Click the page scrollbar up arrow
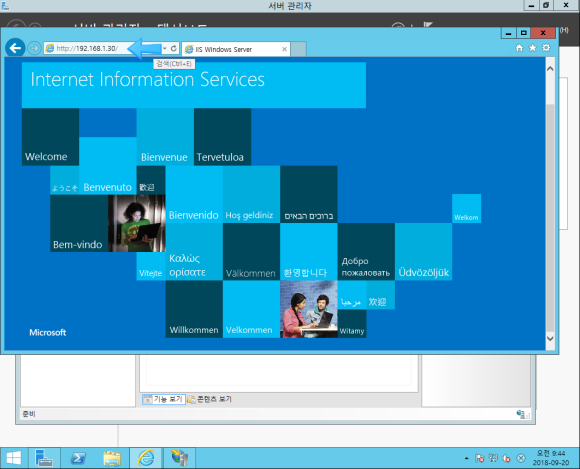This screenshot has width=580, height=469. [550, 68]
